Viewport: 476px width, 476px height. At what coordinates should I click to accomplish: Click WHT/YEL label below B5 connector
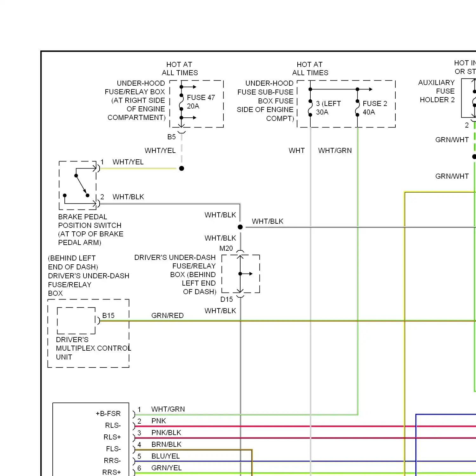tap(160, 150)
